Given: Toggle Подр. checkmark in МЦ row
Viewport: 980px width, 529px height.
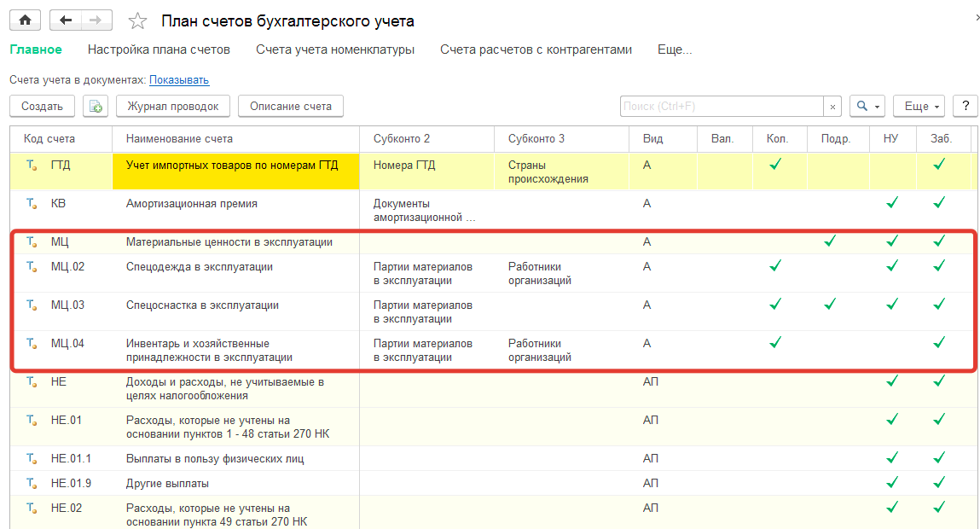Looking at the screenshot, I should 830,241.
